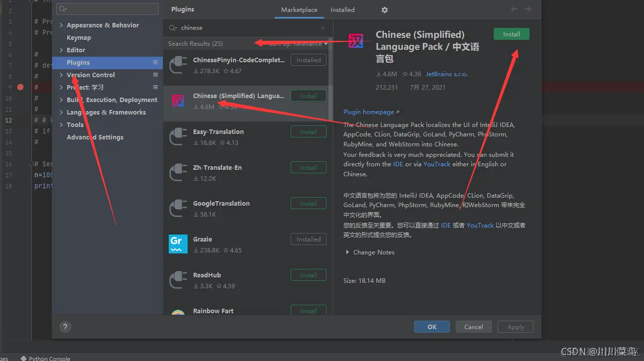The height and width of the screenshot is (361, 644).
Task: Click the GoogleTranslation plugin icon
Action: tap(178, 208)
